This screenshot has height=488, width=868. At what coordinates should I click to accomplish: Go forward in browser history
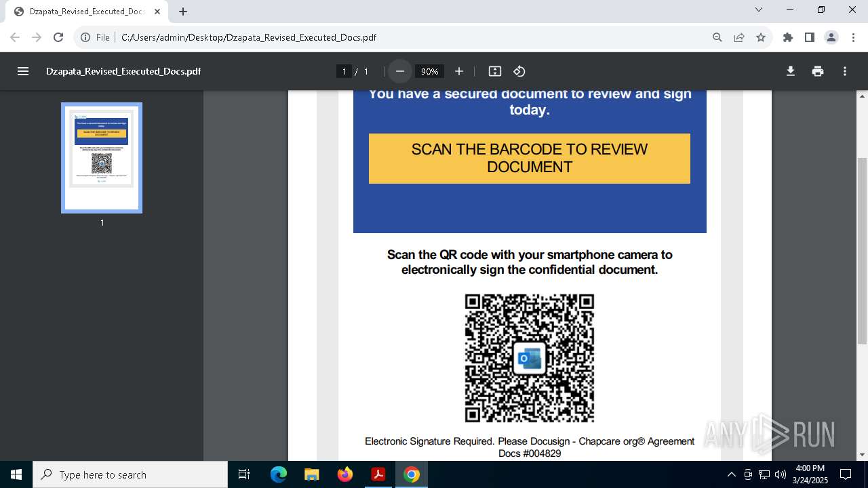coord(37,37)
